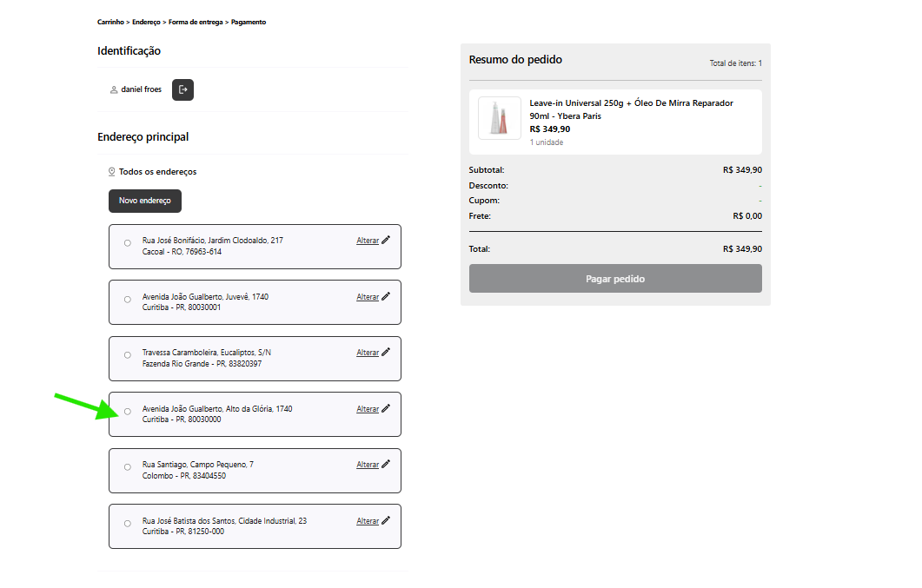This screenshot has width=922, height=588.
Task: Open the Leave-in Universal product thumbnail
Action: click(x=499, y=118)
